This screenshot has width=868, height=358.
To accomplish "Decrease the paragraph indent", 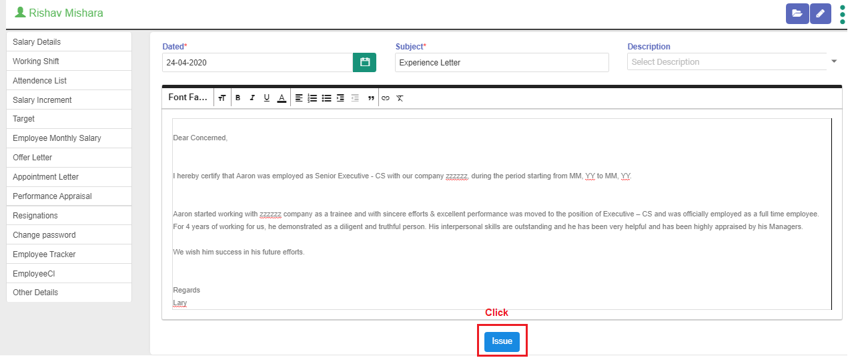I will pyautogui.click(x=355, y=98).
